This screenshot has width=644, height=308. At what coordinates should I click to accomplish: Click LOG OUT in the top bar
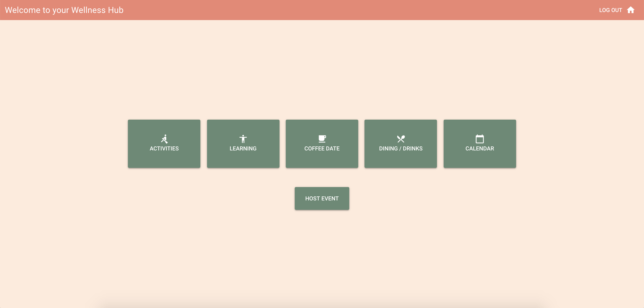coord(610,10)
